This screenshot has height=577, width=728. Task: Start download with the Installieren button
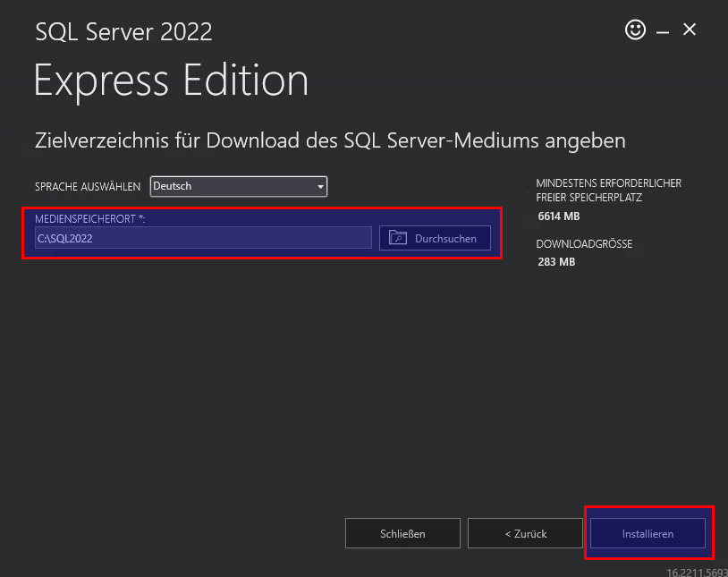coord(648,533)
